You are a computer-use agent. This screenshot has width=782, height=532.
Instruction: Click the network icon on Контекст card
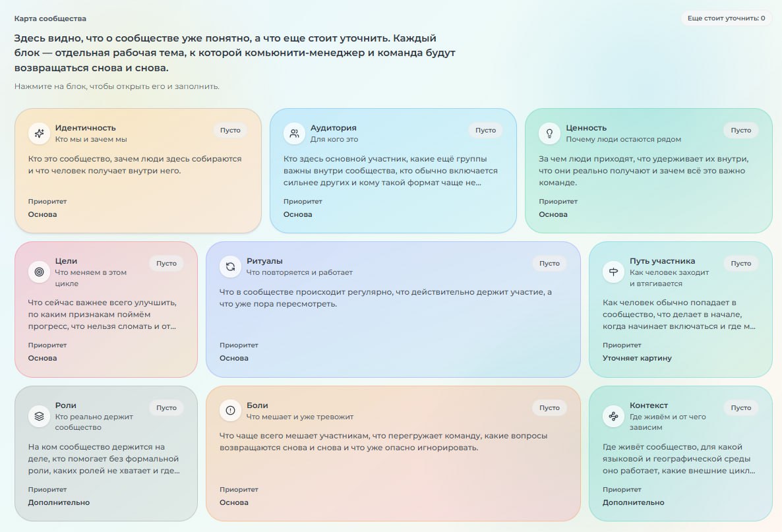[613, 416]
